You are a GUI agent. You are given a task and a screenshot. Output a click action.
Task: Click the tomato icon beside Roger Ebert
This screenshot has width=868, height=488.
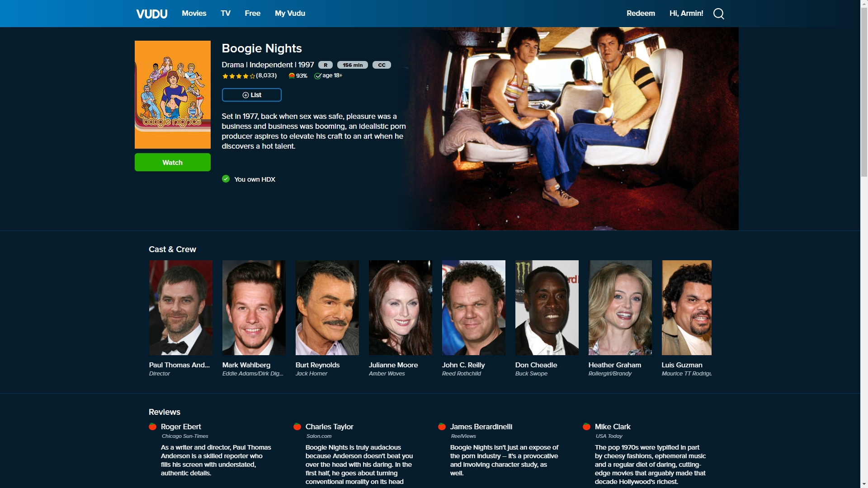pyautogui.click(x=153, y=427)
